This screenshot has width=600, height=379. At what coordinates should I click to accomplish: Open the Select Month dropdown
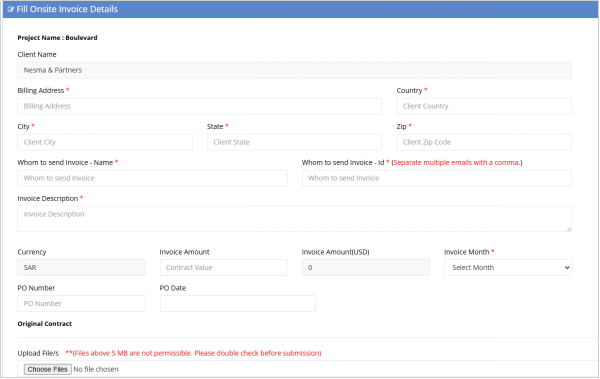(508, 268)
